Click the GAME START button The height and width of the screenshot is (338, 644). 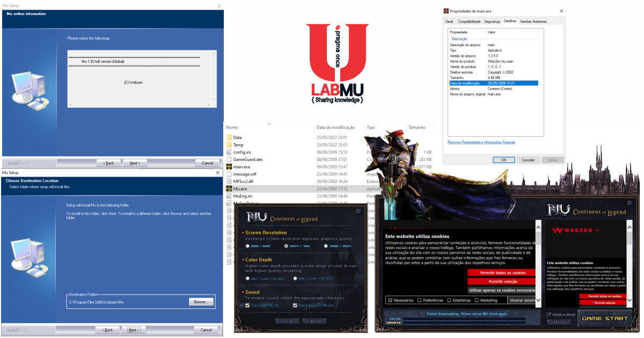coord(605,318)
